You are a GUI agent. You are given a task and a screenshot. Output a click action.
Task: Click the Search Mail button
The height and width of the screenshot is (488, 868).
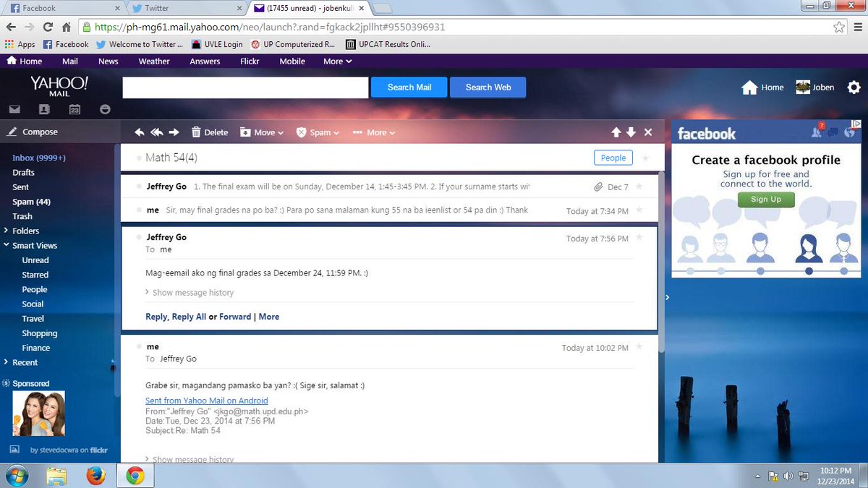coord(409,87)
